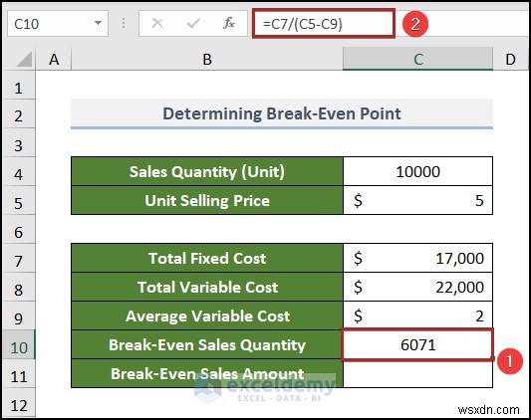Select the 'Break-Even Sales Quantity' label cell
The height and width of the screenshot is (420, 531).
coord(207,345)
